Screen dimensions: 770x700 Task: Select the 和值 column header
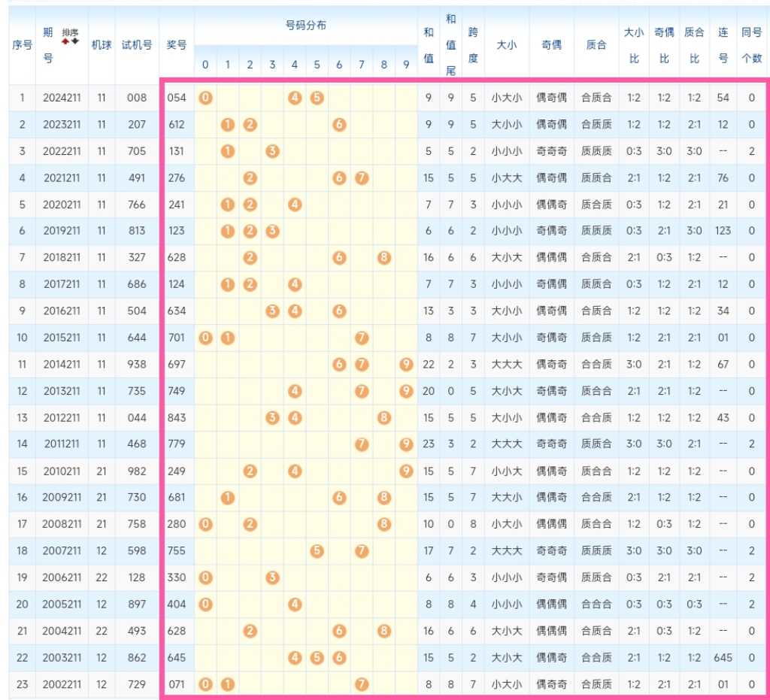[429, 44]
